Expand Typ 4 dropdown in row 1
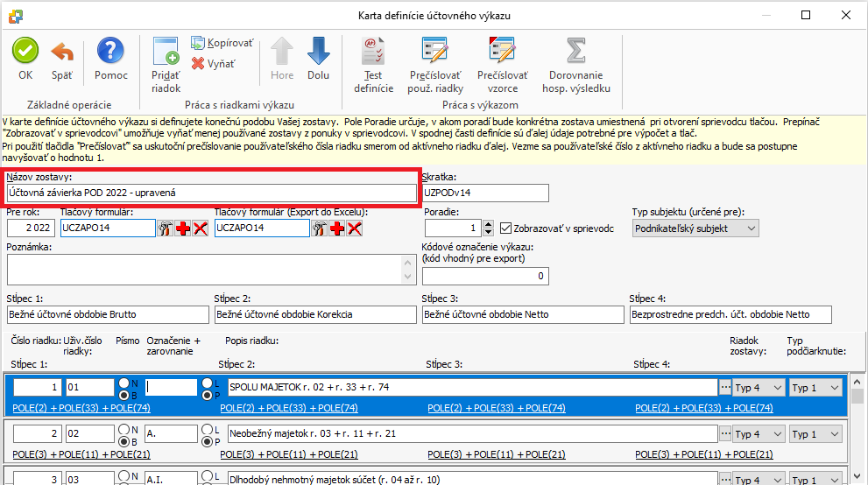 click(x=759, y=388)
